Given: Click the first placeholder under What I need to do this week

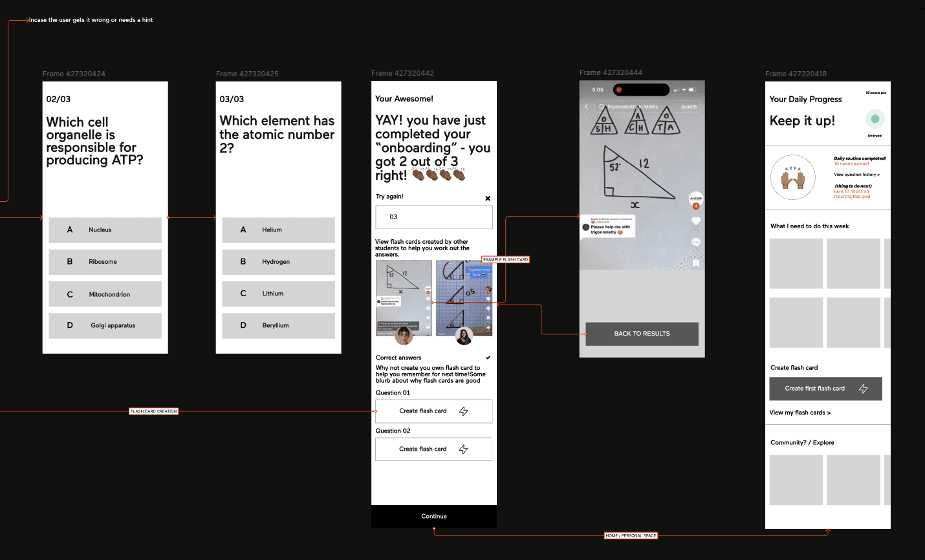Looking at the screenshot, I should point(796,263).
